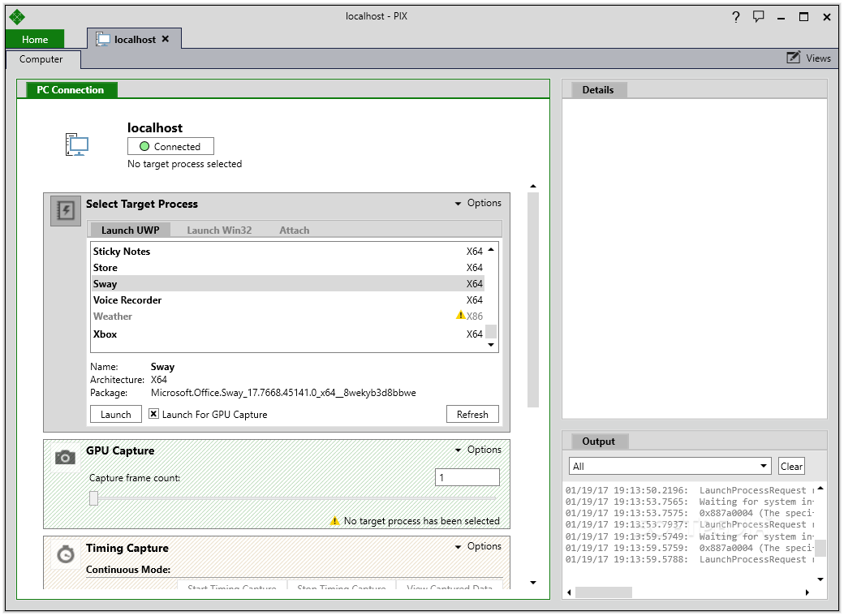
Task: Click the green Connected status indicator
Action: (x=144, y=146)
